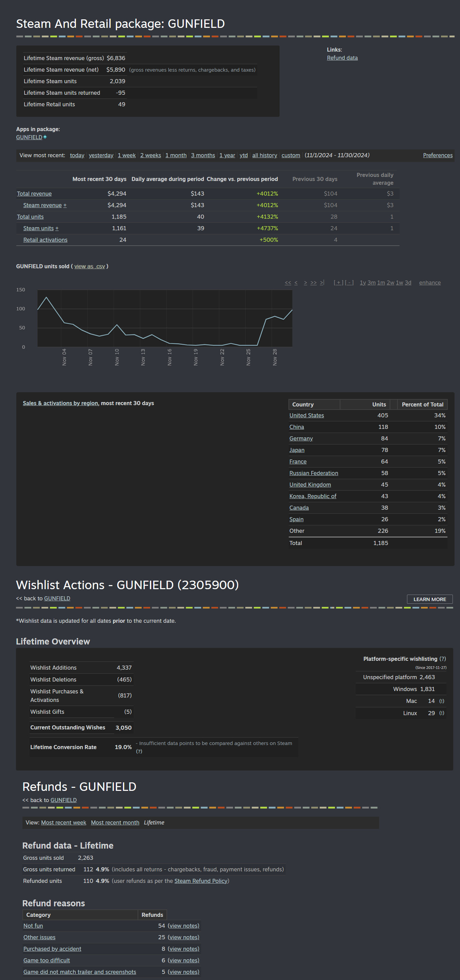The height and width of the screenshot is (980, 460).
Task: Set chart range to 3d
Action: point(408,283)
